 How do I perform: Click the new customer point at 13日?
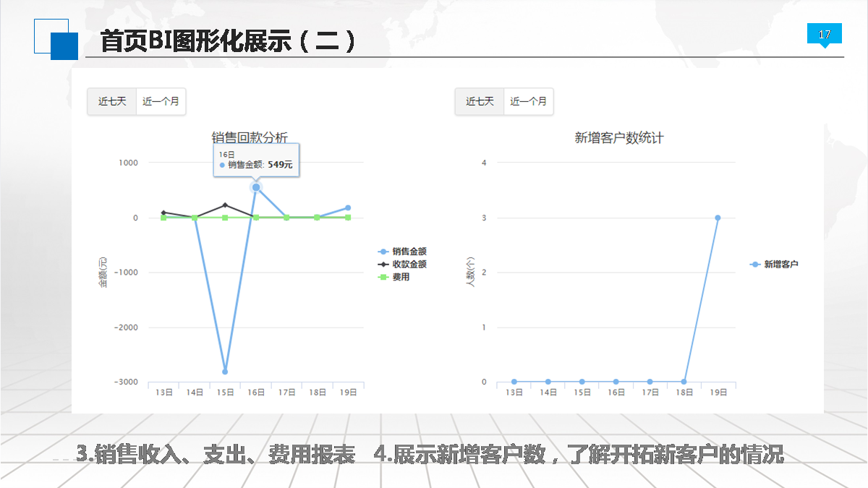click(514, 382)
